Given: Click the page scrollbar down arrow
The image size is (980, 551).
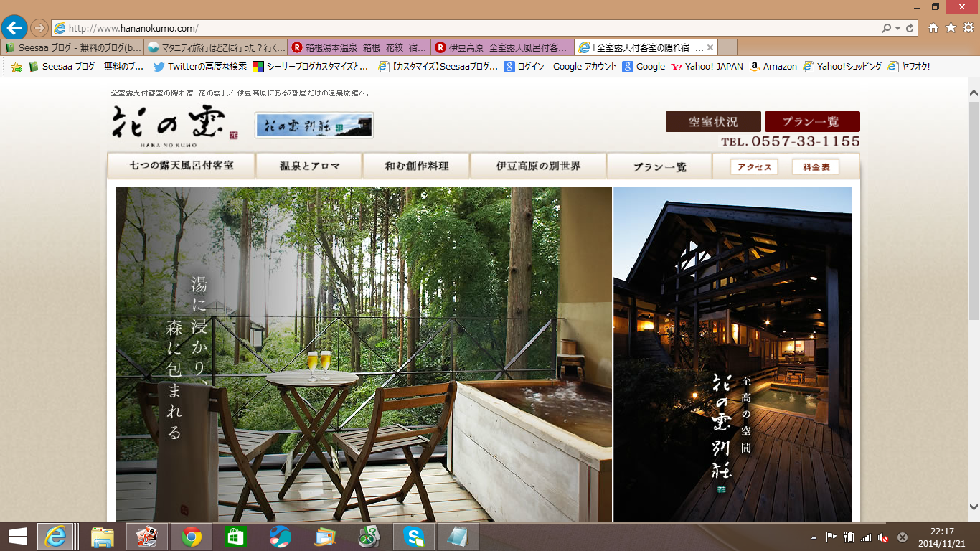Looking at the screenshot, I should 974,507.
